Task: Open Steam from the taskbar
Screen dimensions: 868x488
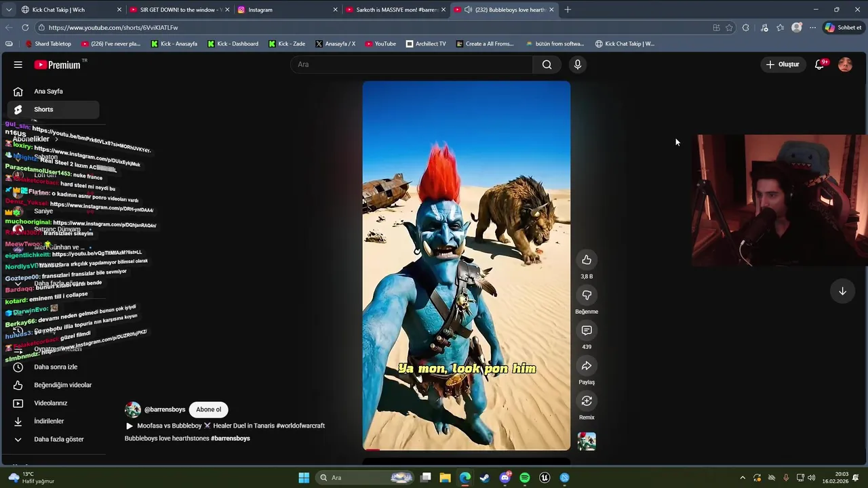Action: [x=484, y=478]
